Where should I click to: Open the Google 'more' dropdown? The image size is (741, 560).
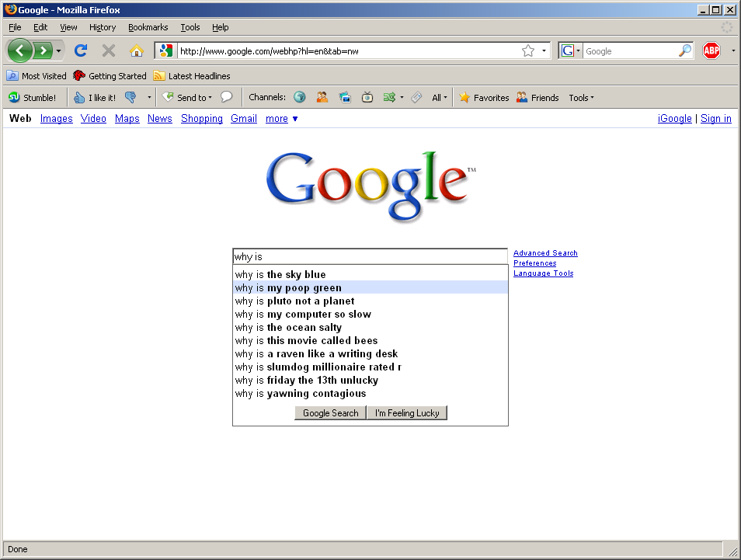pos(282,119)
